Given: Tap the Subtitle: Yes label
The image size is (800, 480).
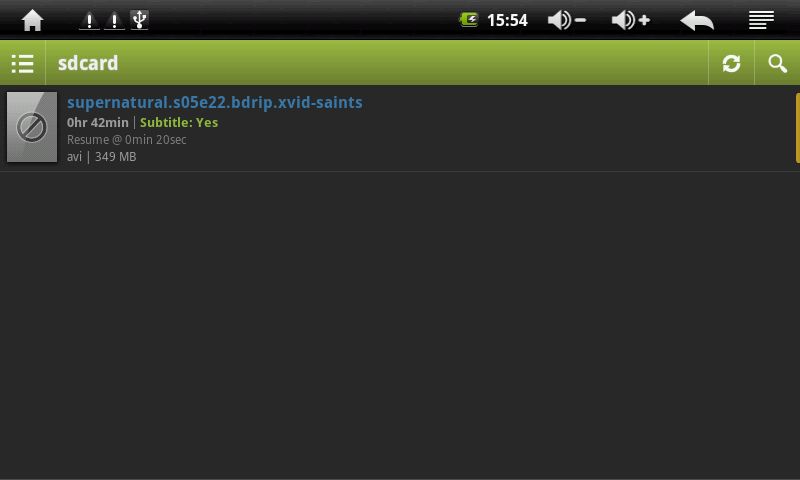Looking at the screenshot, I should tap(179, 122).
